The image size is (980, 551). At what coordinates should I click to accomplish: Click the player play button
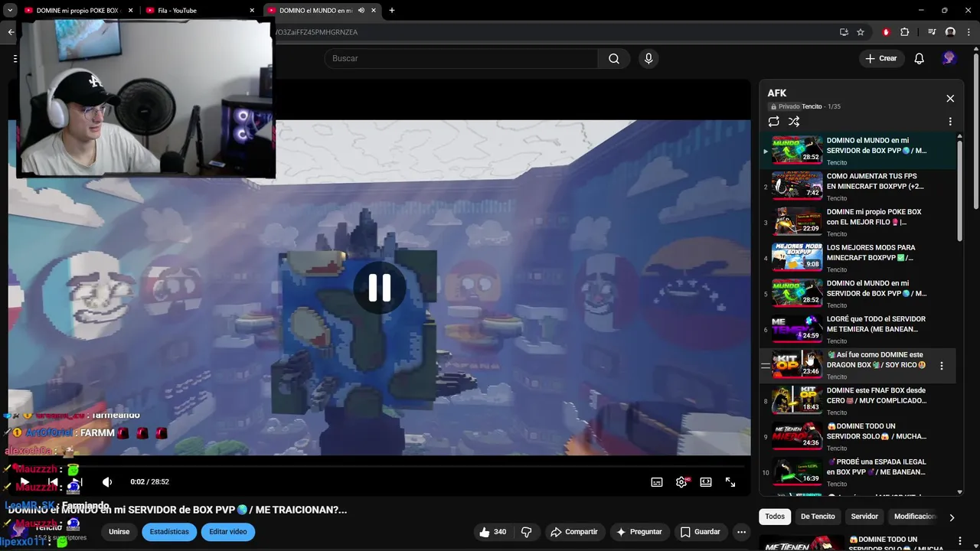pyautogui.click(x=24, y=482)
